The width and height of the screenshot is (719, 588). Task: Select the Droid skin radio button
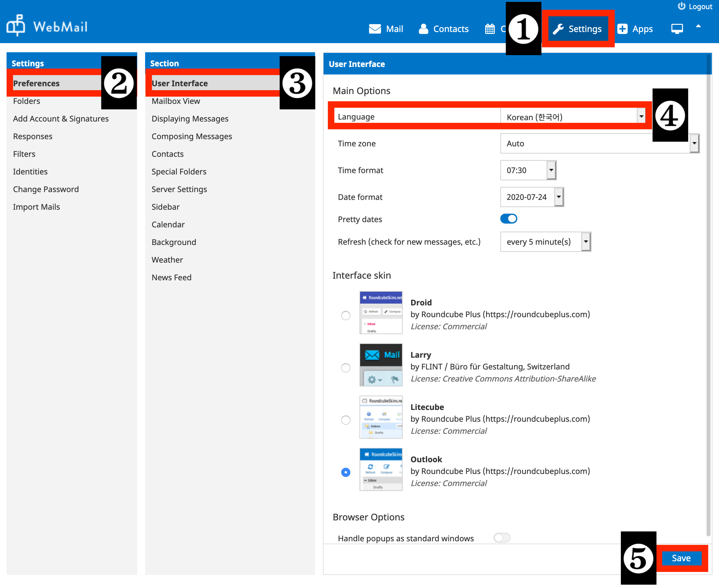[x=345, y=315]
